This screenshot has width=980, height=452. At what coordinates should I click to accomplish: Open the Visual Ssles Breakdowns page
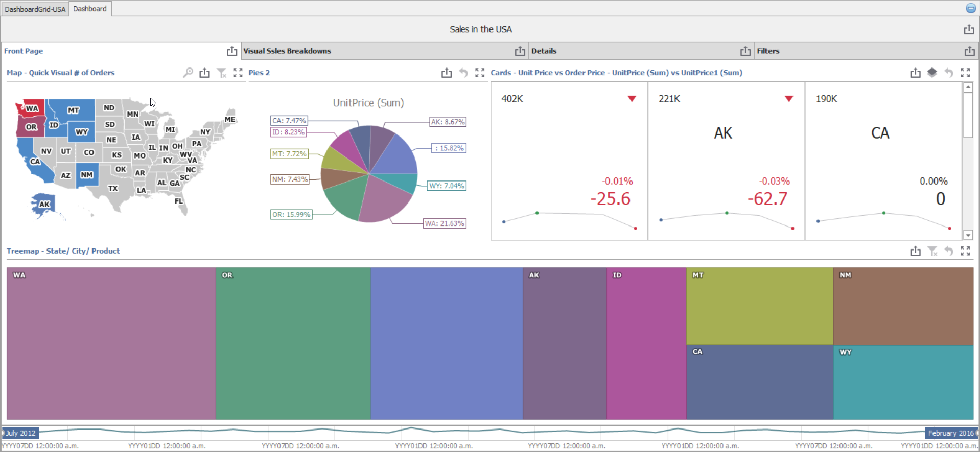287,51
